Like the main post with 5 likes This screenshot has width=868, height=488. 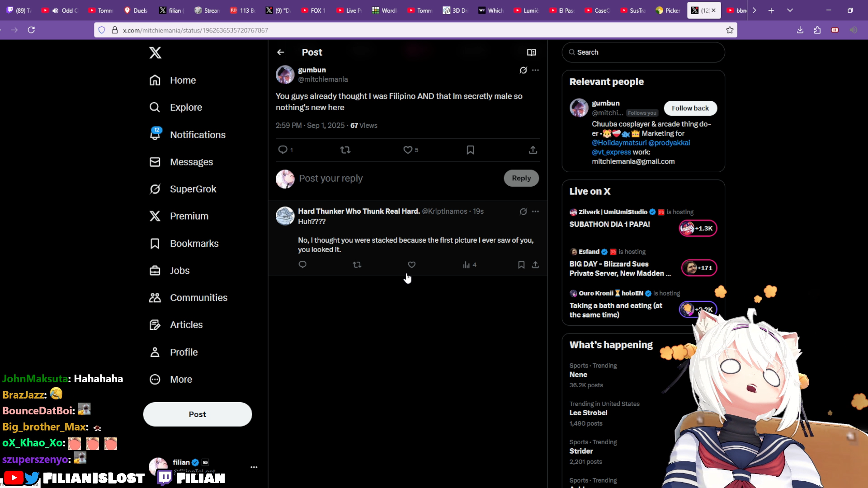[408, 150]
